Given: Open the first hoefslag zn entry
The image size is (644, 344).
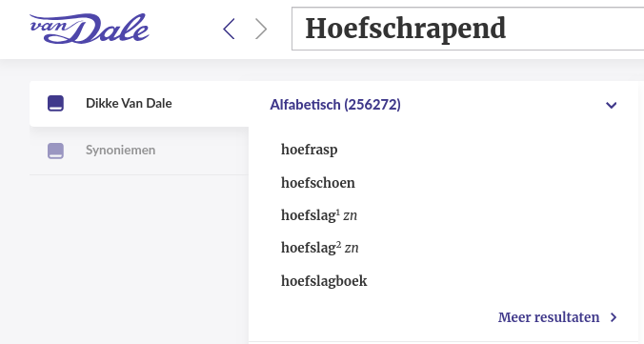Looking at the screenshot, I should pyautogui.click(x=319, y=215).
